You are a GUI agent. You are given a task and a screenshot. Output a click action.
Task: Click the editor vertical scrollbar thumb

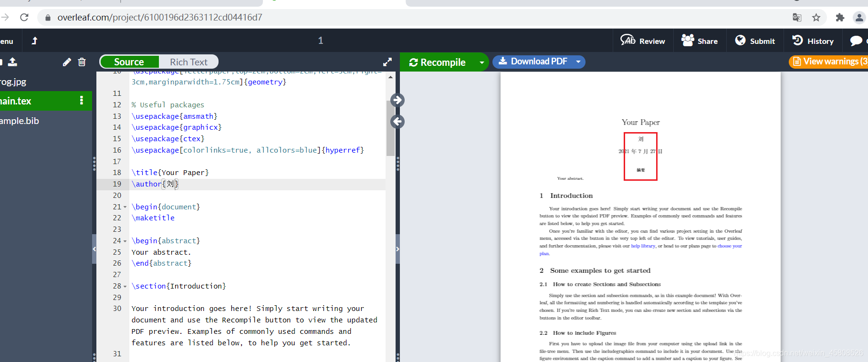tap(390, 128)
